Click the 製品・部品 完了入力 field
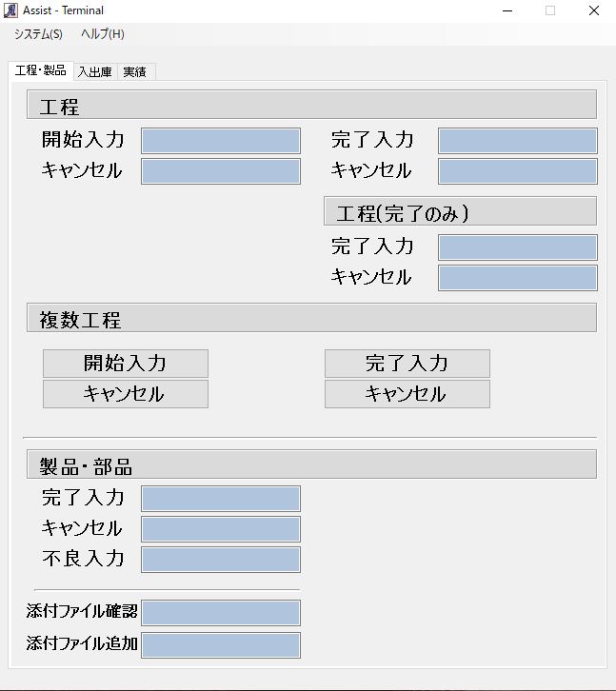The image size is (616, 691). pos(221,499)
